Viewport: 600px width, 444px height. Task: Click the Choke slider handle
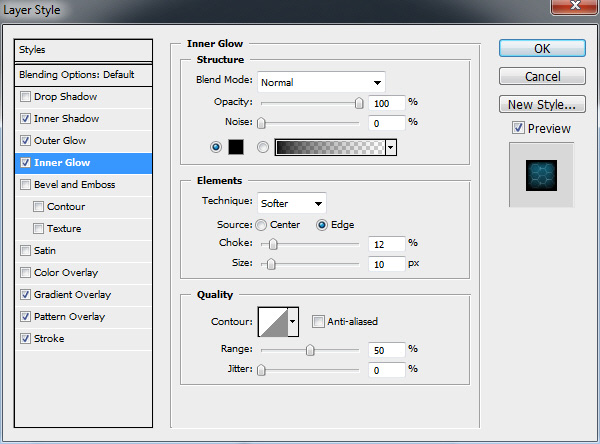click(273, 244)
